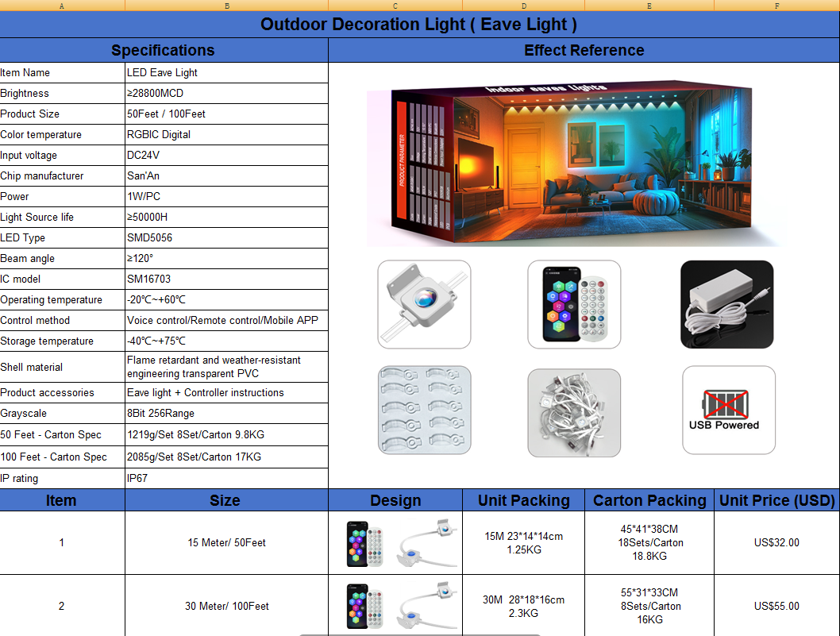Viewport: 840px width, 636px height.
Task: Click the USB Powered crossed-out icon
Action: click(728, 410)
